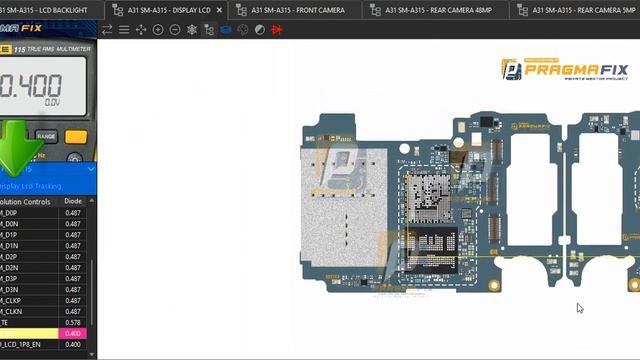The image size is (640, 360).
Task: Select Display Lcd Tracking entry
Action: point(31,186)
